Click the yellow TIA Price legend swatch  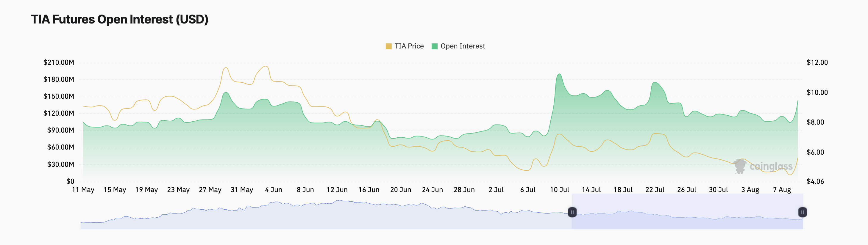388,46
